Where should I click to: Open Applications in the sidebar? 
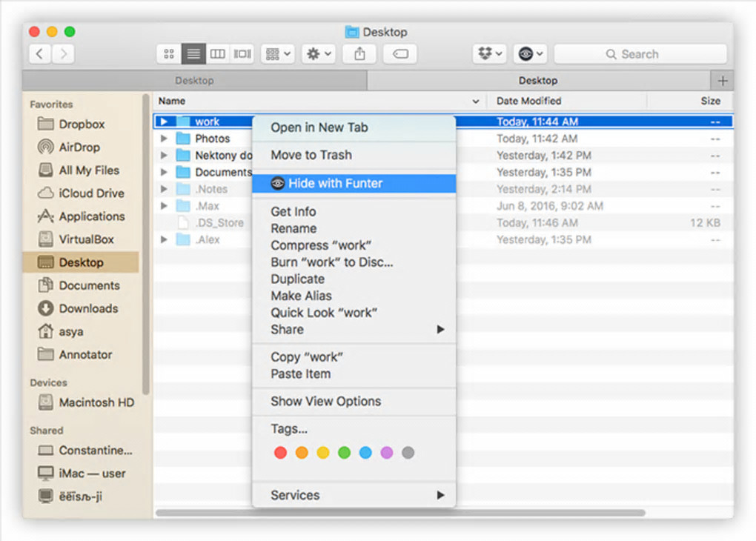[81, 216]
